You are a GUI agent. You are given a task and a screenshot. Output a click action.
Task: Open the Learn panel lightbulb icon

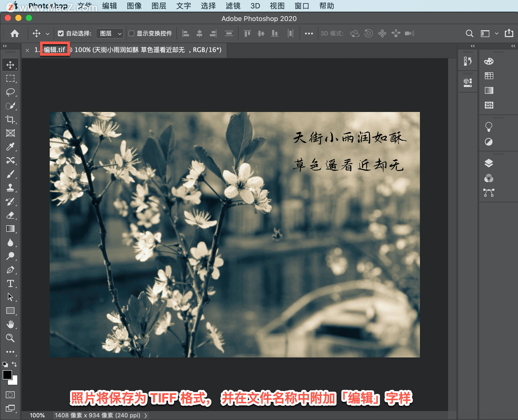click(x=489, y=127)
